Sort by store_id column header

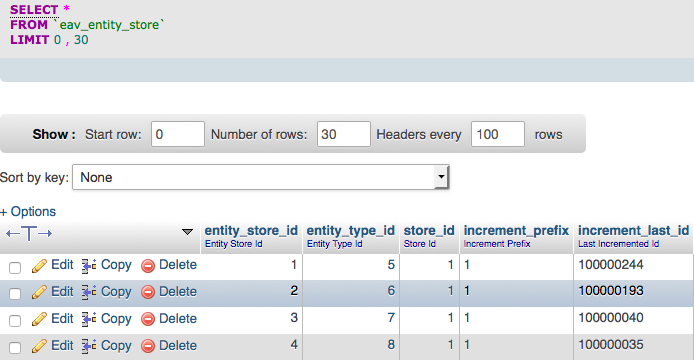coord(429,231)
